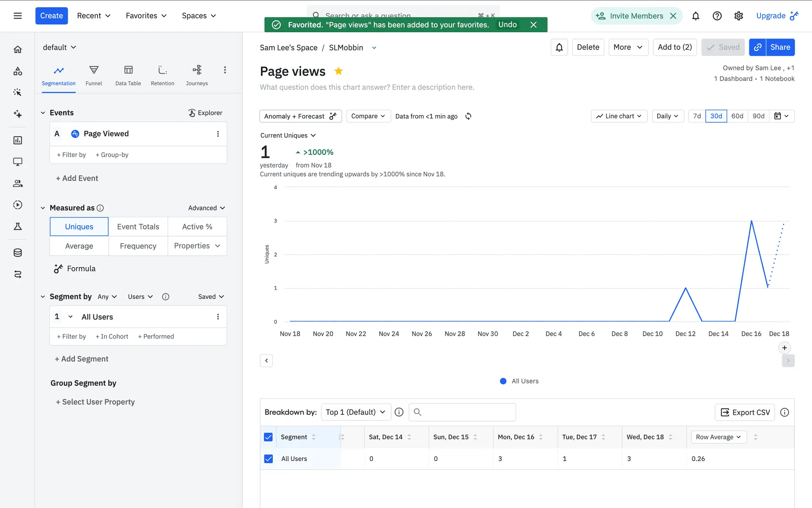Toggle the Segment header select-all checkbox

click(x=268, y=437)
